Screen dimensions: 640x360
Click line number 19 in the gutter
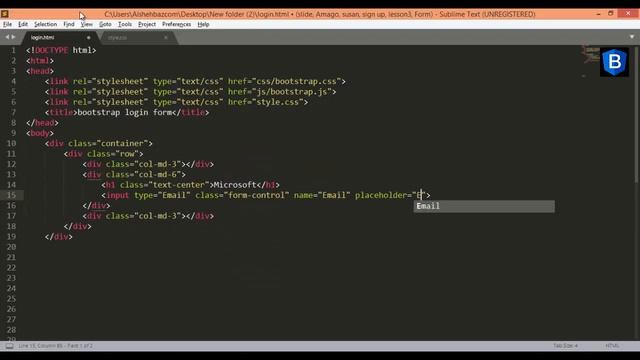point(11,237)
